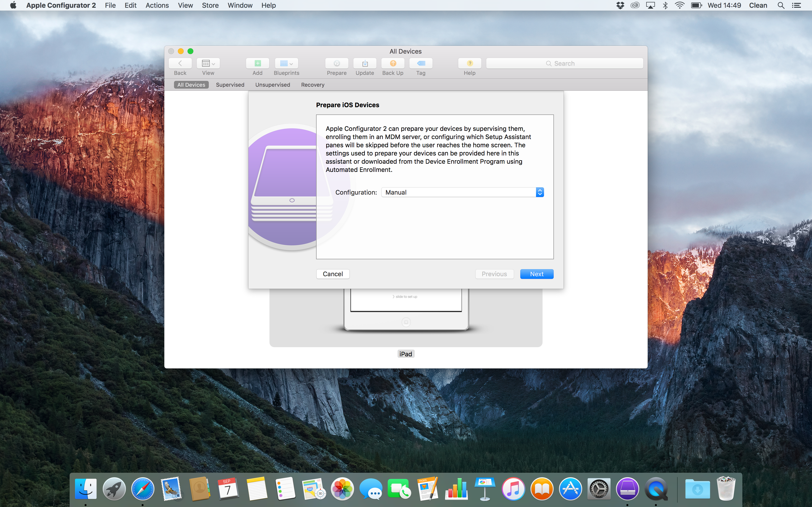Open Spotlight search in menu bar

[781, 5]
